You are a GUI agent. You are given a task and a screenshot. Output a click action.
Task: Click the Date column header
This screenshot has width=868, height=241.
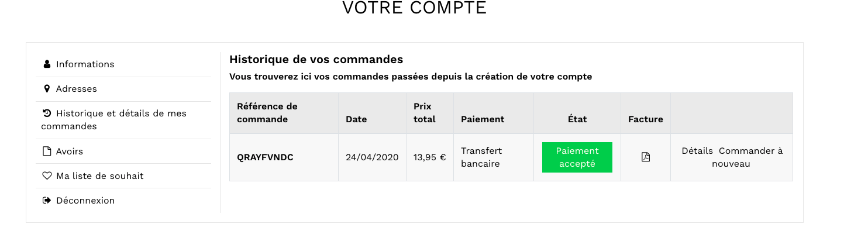[x=356, y=119]
